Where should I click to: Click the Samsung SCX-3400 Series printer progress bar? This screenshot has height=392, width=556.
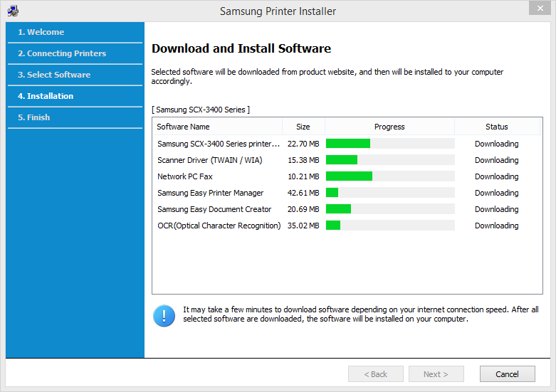click(390, 144)
